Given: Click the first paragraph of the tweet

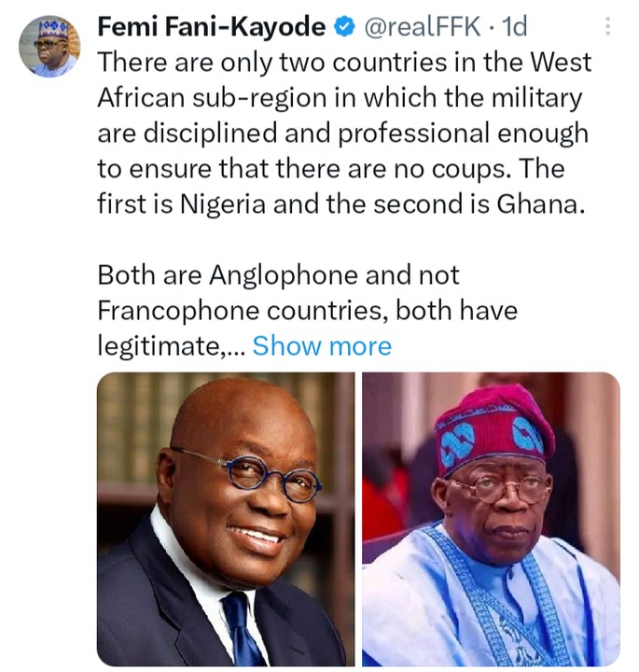Looking at the screenshot, I should (x=342, y=133).
